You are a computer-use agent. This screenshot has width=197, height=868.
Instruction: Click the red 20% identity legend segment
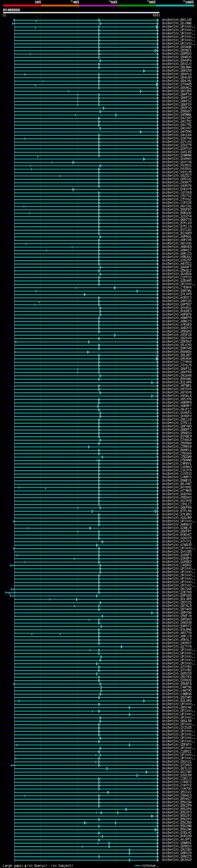pos(22,6)
